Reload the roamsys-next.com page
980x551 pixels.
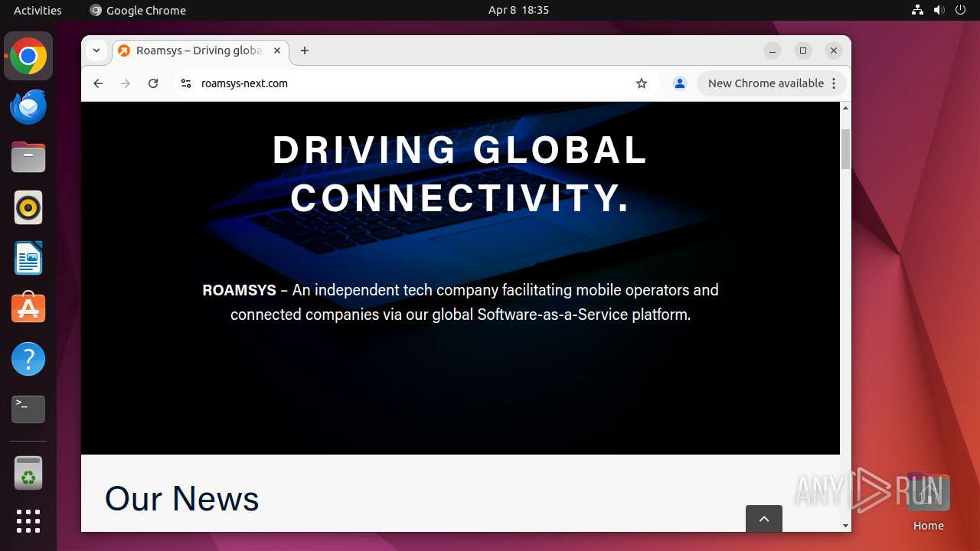(153, 83)
